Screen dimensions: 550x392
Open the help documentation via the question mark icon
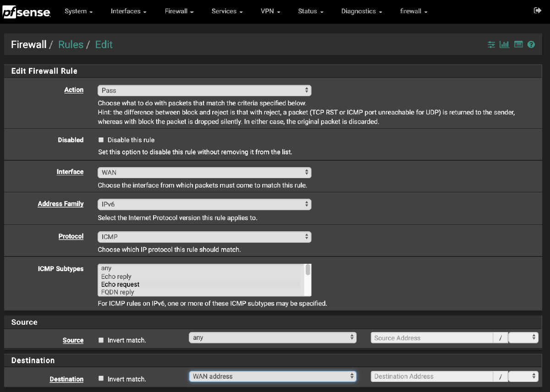click(531, 44)
